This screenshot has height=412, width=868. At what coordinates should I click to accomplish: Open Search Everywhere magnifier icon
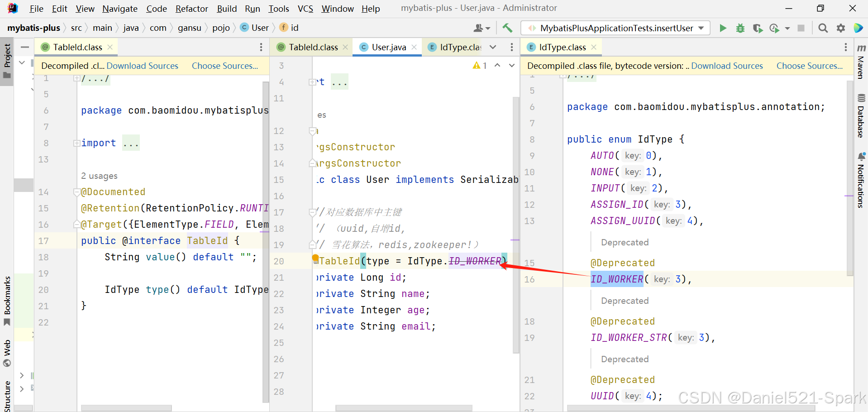point(823,28)
